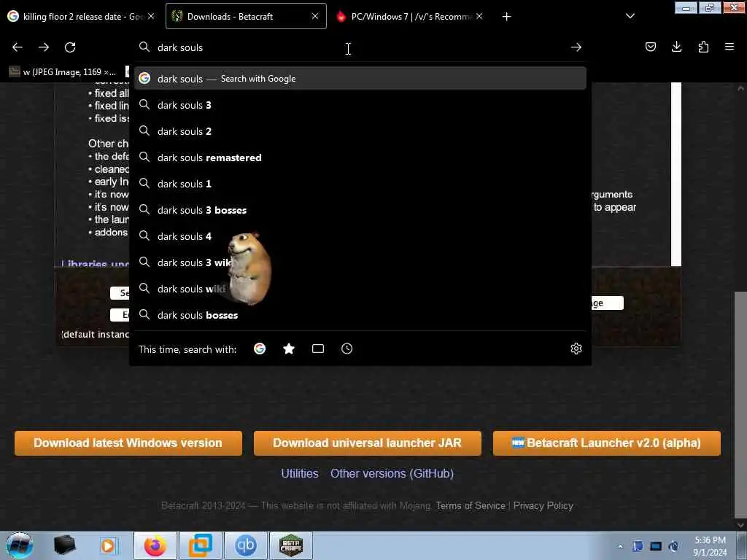Open a new tab with plus button

506,17
